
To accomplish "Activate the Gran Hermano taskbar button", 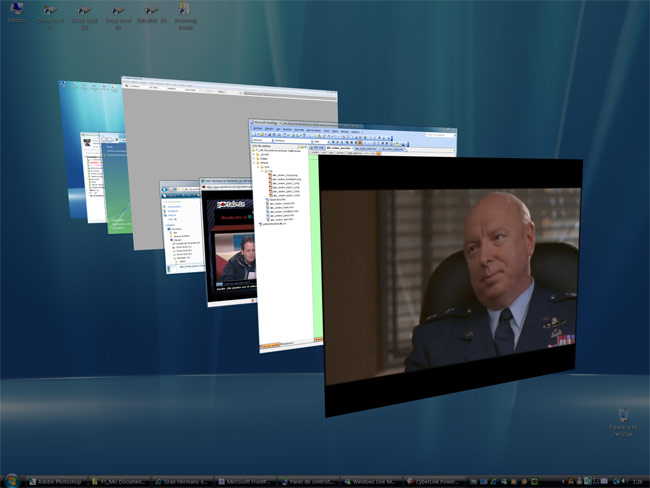I will [182, 482].
